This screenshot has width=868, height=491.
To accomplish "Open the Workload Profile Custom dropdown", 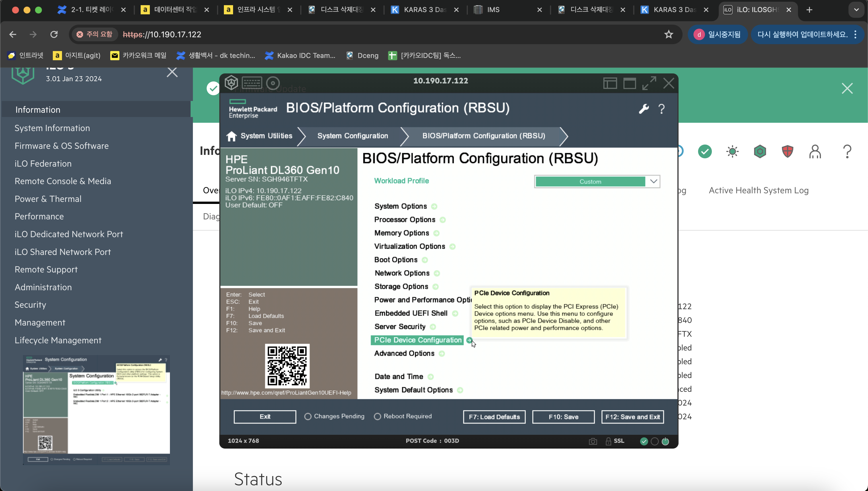I will (x=597, y=182).
